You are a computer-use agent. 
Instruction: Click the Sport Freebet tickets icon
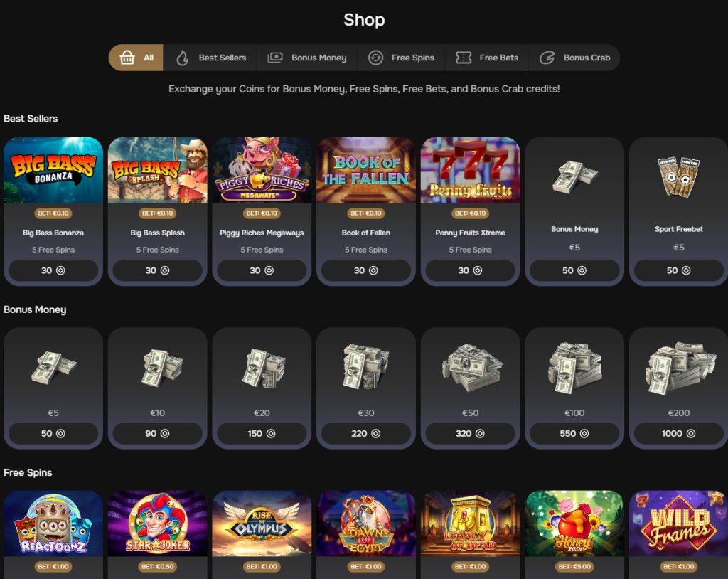tap(678, 176)
